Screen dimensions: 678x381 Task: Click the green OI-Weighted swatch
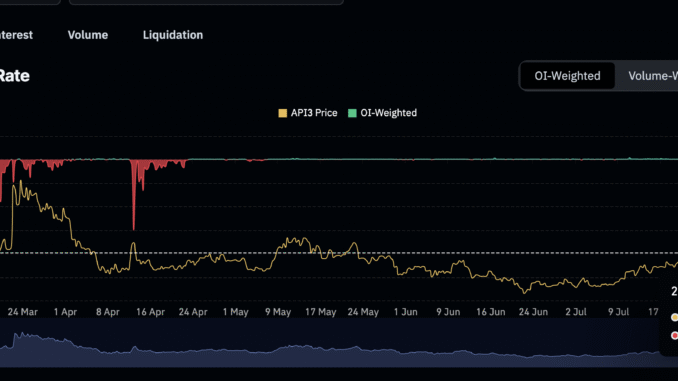tap(352, 113)
